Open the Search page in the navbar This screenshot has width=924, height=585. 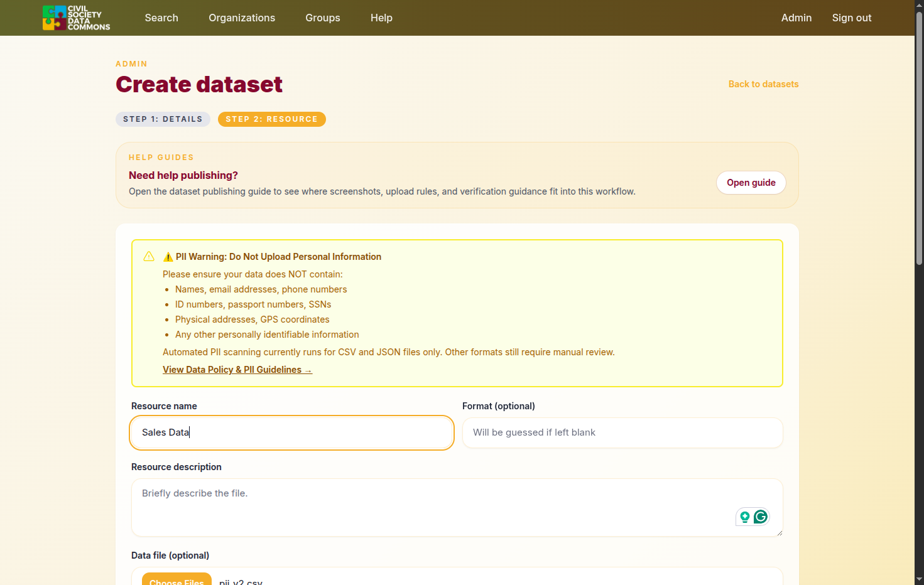pos(161,18)
